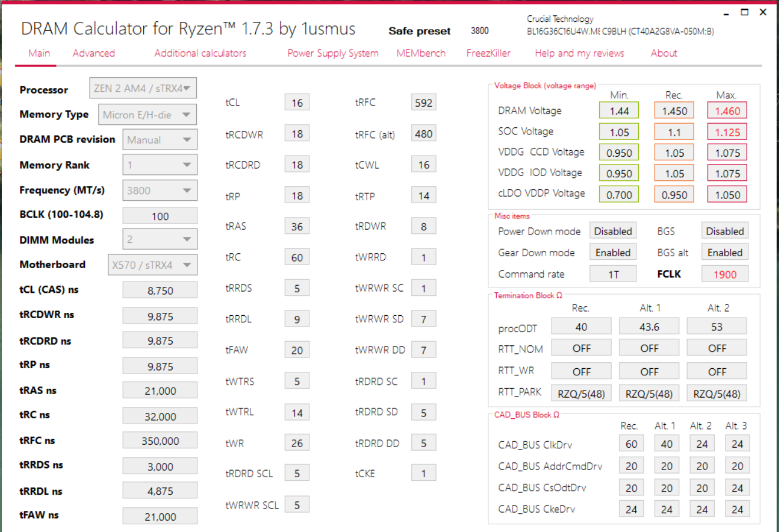Click procODT recommended value 40
The width and height of the screenshot is (779, 532).
[x=581, y=326]
